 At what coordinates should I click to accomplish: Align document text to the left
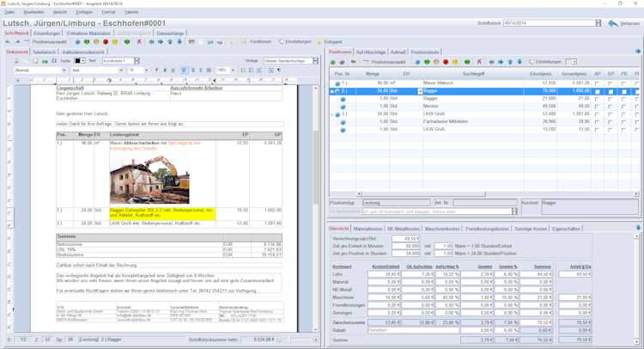183,70
